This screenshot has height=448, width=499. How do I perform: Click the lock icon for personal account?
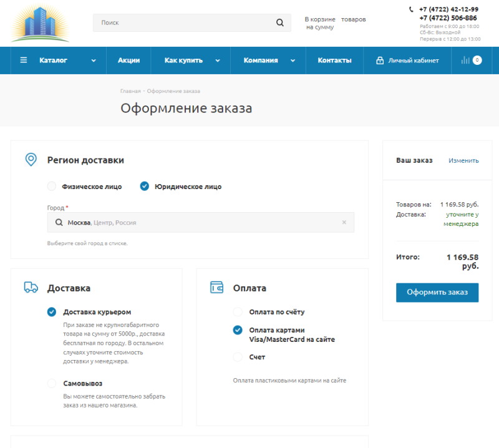(380, 61)
